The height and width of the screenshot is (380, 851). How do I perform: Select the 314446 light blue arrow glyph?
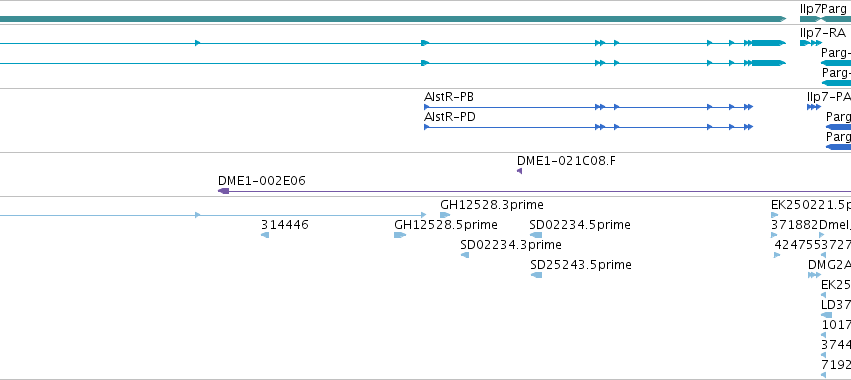click(265, 235)
